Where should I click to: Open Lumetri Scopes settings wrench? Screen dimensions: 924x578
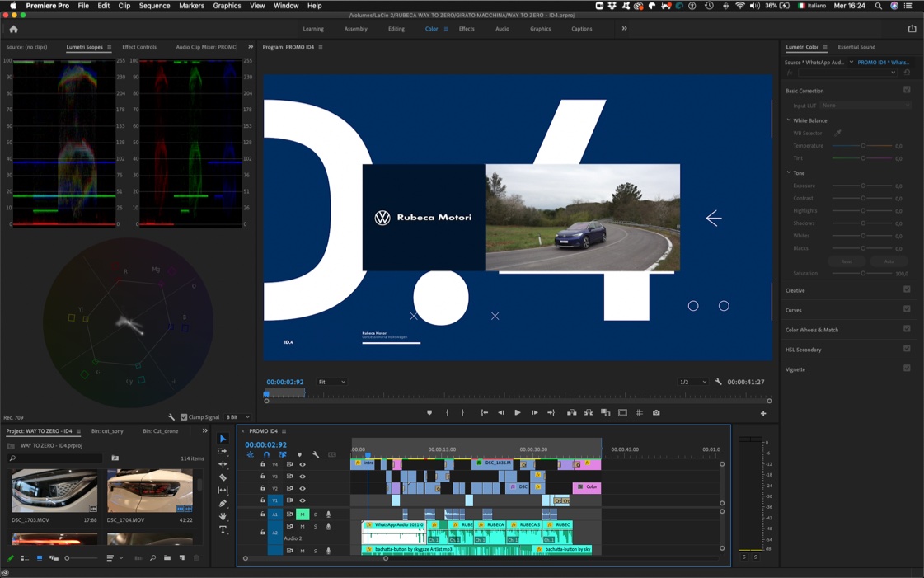pos(171,417)
